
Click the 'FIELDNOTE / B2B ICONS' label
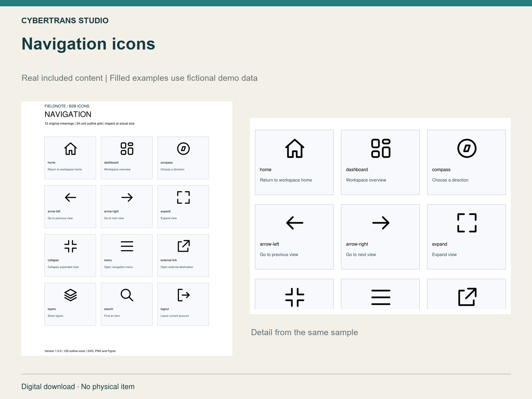tap(67, 106)
